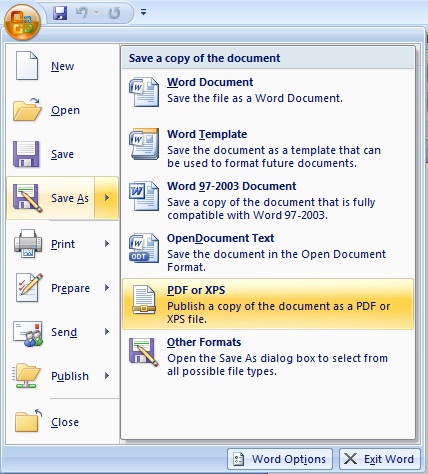Open Customize Quick Access Toolbar dropdown
The width and height of the screenshot is (428, 474).
point(143,13)
